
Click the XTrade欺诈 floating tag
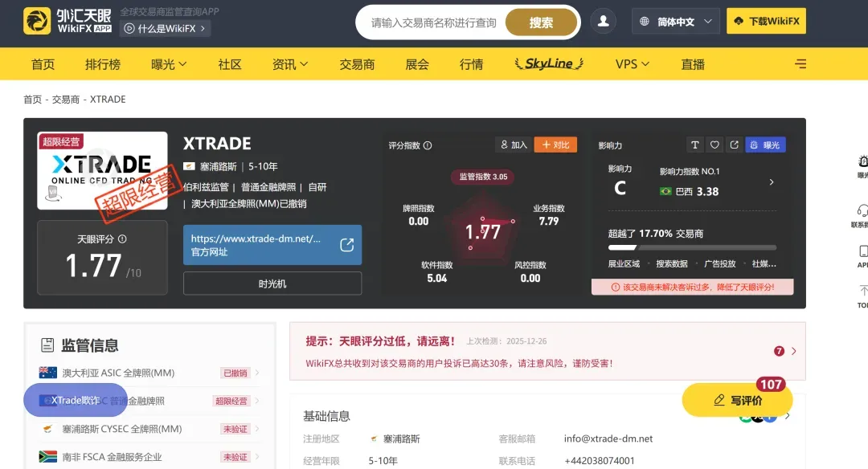point(76,400)
